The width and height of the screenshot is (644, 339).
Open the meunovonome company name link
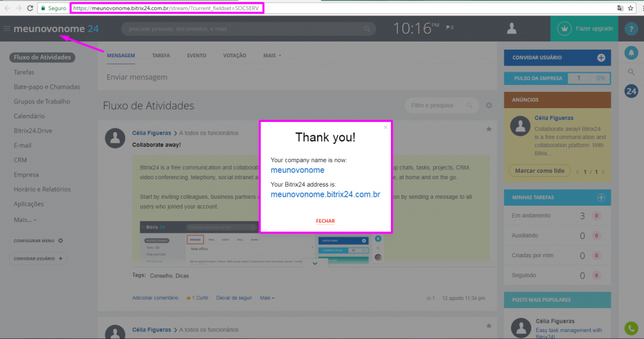click(297, 170)
